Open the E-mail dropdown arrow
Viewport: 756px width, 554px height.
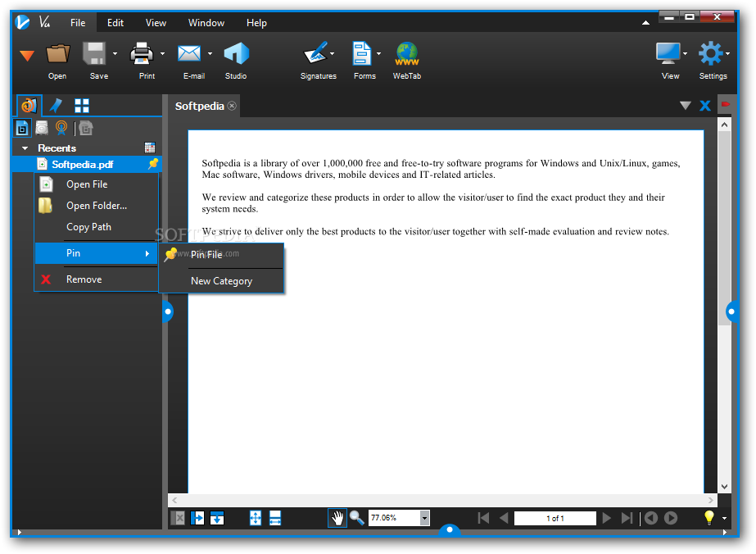210,53
